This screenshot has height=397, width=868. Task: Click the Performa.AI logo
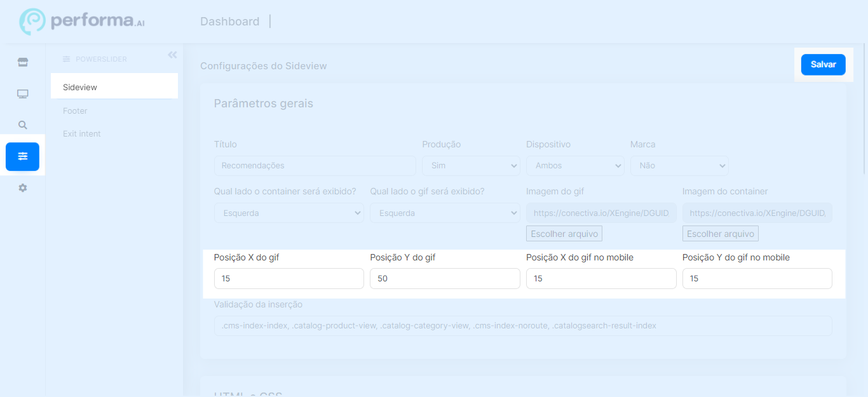(83, 22)
